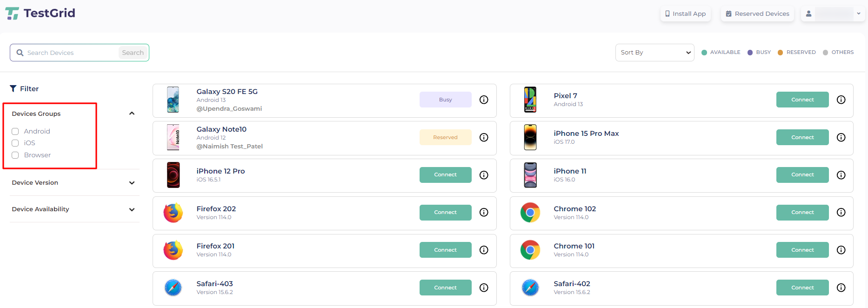Click the Safari-403 compass icon
The image size is (868, 308).
click(173, 288)
